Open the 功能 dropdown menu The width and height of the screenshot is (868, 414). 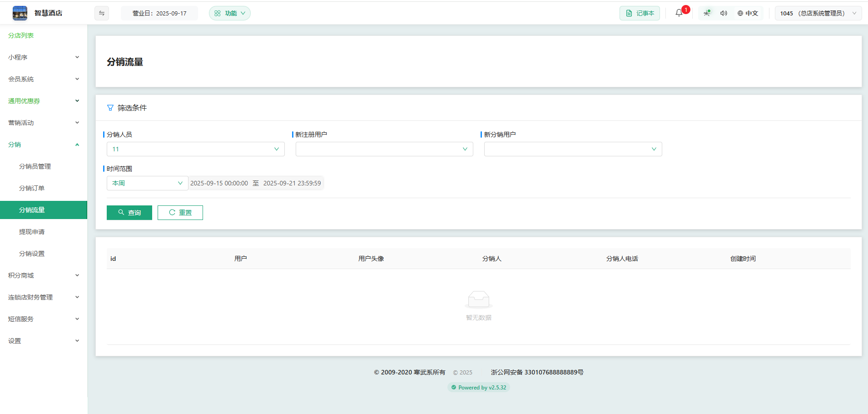tap(229, 13)
